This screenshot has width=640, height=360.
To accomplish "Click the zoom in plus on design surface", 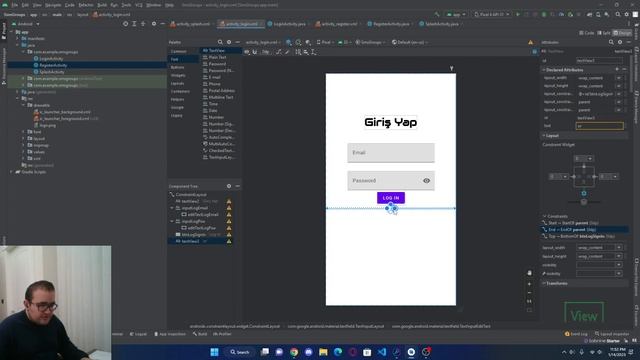I will pyautogui.click(x=529, y=284).
